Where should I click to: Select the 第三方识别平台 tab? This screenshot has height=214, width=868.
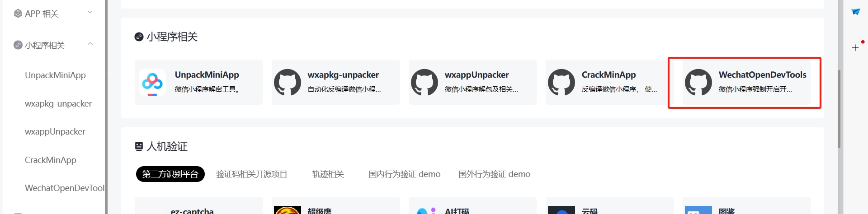pyautogui.click(x=170, y=174)
